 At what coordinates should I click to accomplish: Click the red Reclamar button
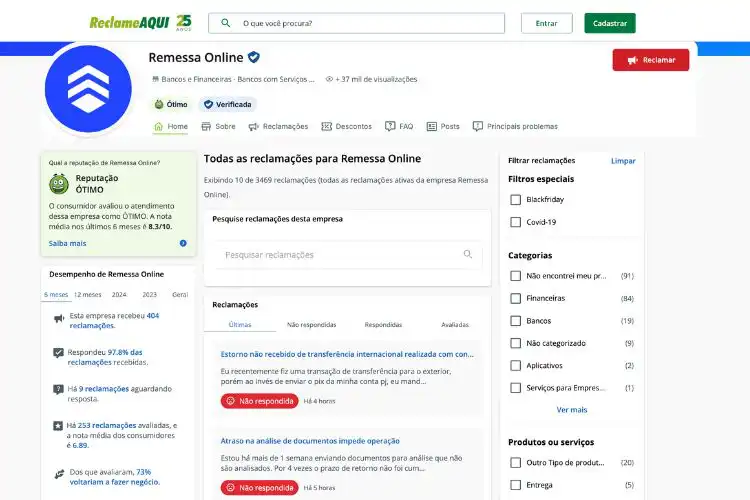(x=651, y=60)
